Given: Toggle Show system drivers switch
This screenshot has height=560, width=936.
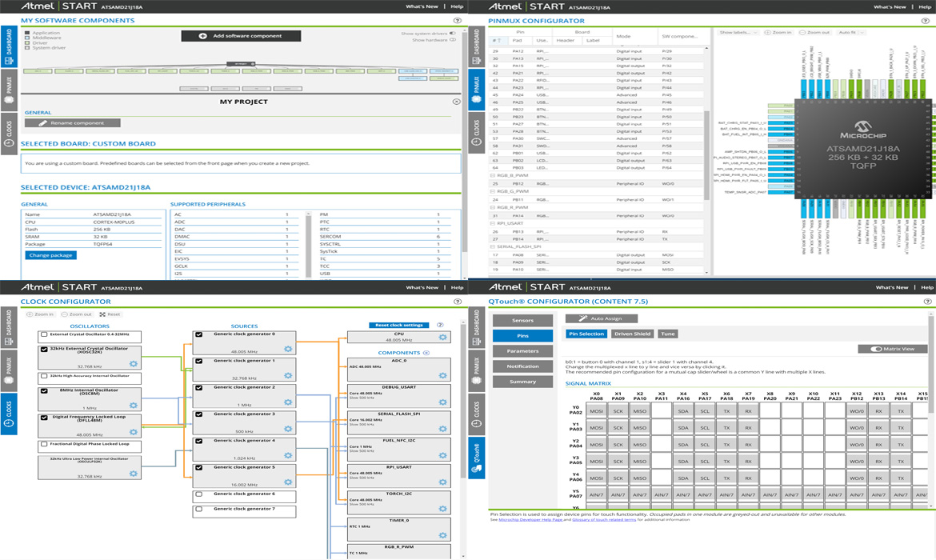Looking at the screenshot, I should point(452,34).
